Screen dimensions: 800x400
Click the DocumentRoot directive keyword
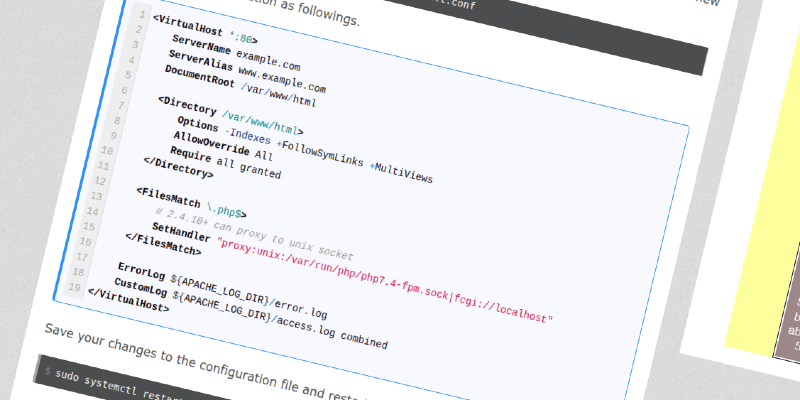click(x=200, y=76)
